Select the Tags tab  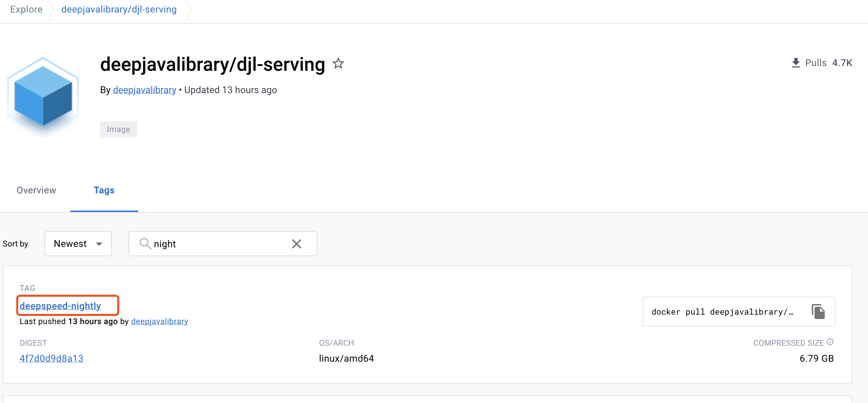pos(104,190)
